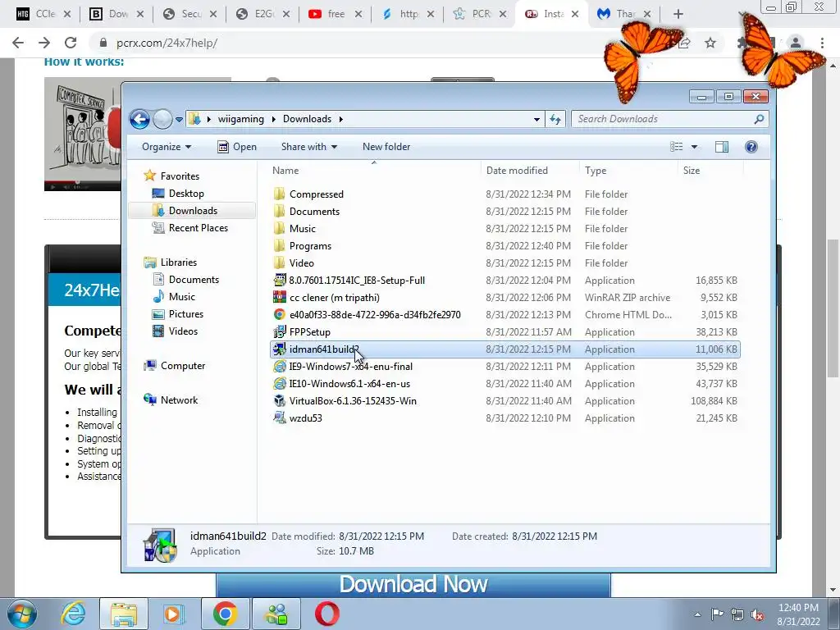Click the Explorer Help question mark icon
This screenshot has width=840, height=630.
[751, 147]
